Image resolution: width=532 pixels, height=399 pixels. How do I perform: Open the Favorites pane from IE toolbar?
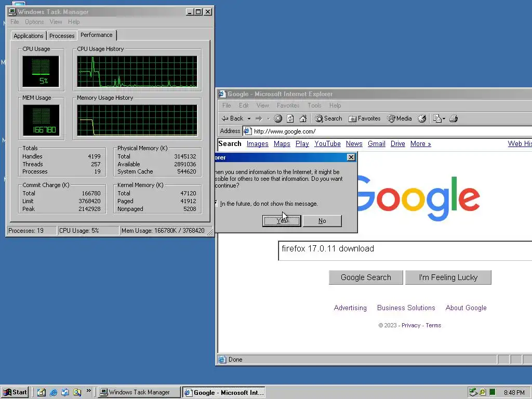point(365,118)
